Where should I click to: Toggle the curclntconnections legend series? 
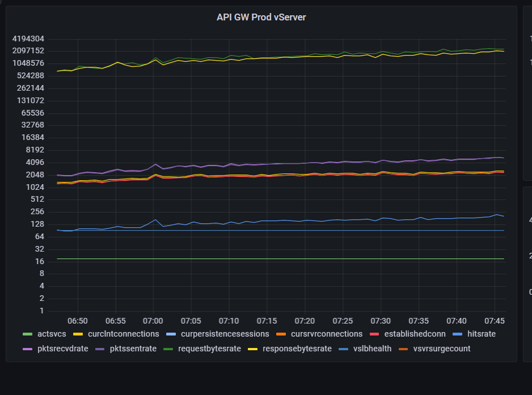coord(124,334)
